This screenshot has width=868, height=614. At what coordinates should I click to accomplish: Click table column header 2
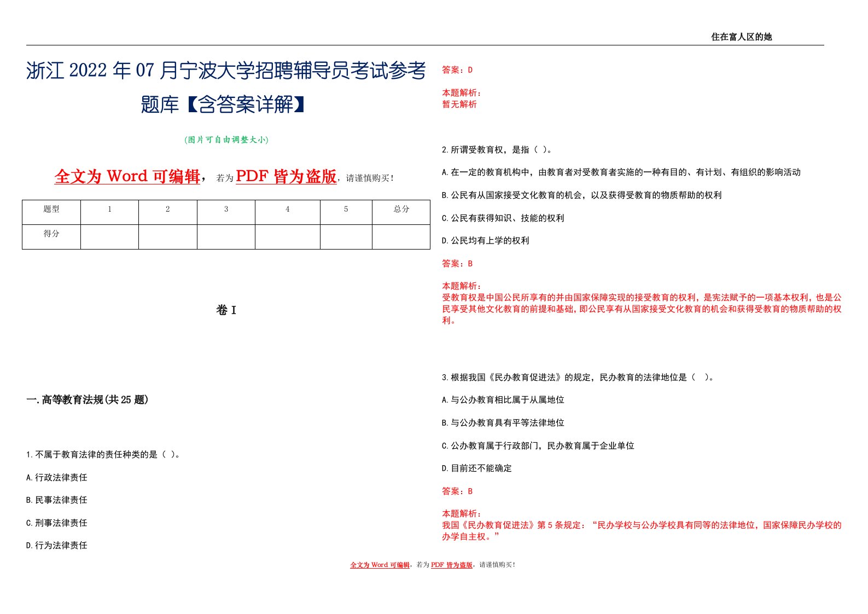(x=168, y=212)
